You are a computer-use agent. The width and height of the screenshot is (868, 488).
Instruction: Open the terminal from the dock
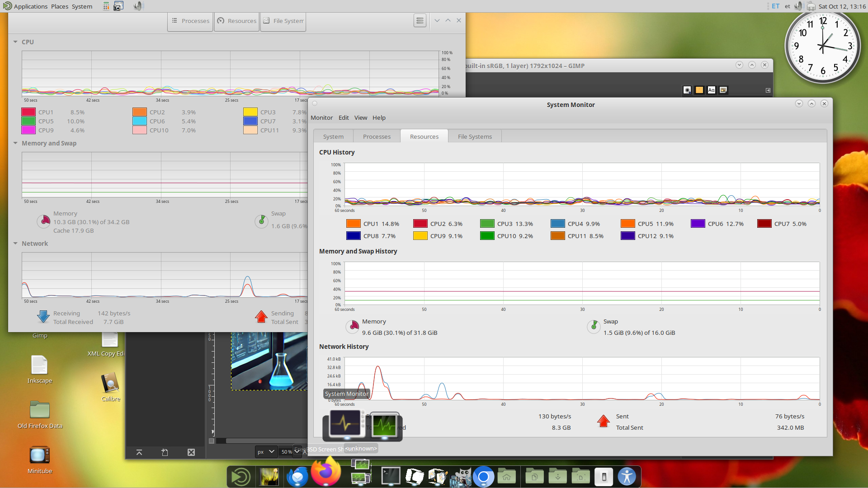click(391, 476)
